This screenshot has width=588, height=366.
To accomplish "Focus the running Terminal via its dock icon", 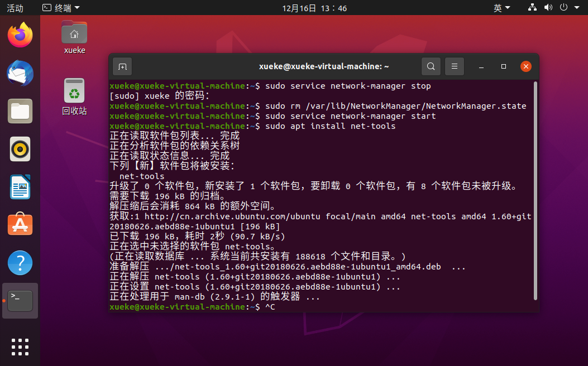I will 20,300.
